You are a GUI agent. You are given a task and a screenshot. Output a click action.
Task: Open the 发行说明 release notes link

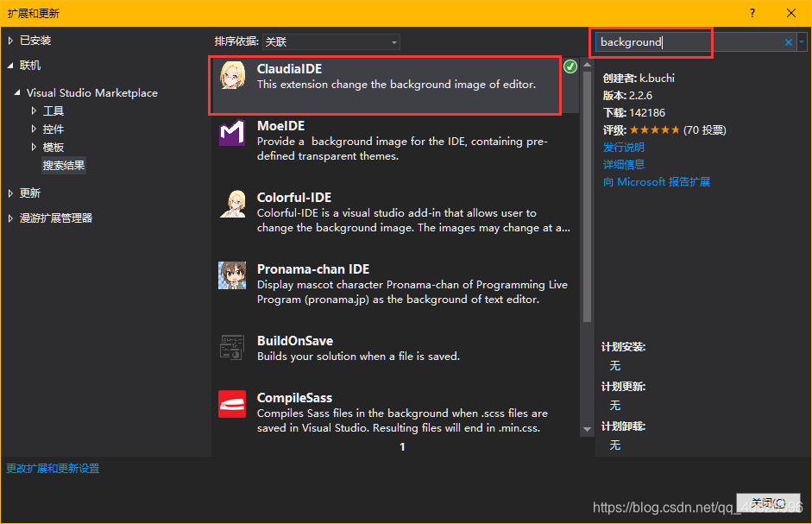coord(624,148)
